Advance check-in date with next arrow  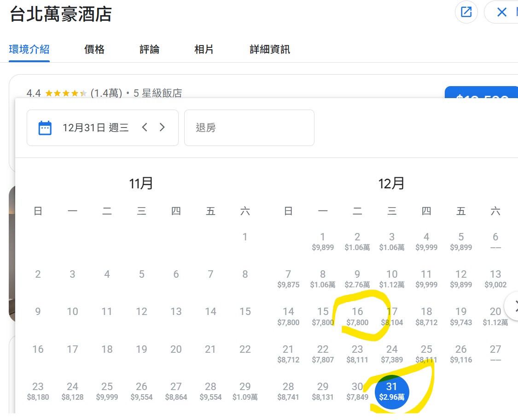coord(162,128)
